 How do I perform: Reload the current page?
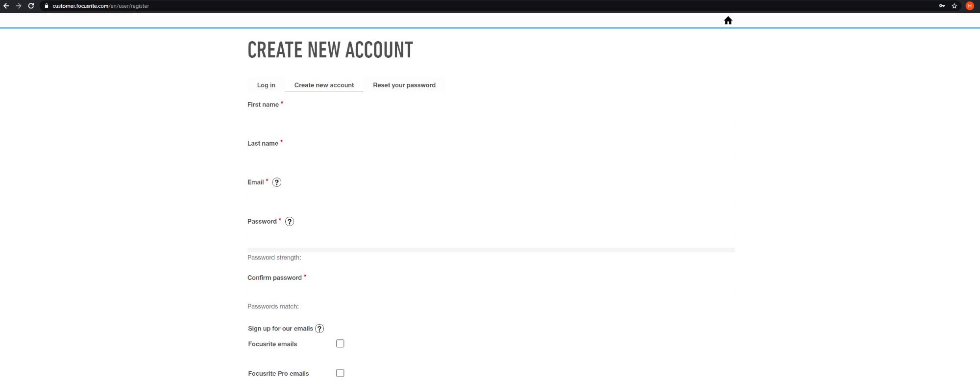coord(31,6)
